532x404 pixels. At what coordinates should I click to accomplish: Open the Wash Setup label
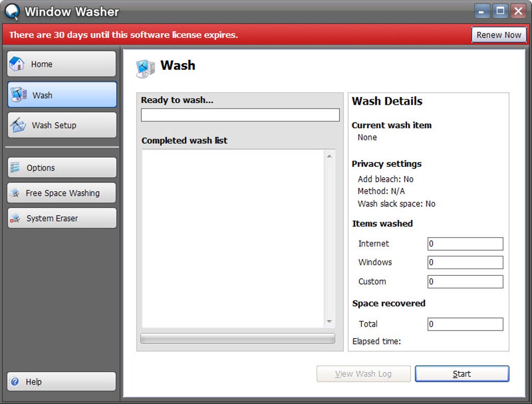pos(54,125)
